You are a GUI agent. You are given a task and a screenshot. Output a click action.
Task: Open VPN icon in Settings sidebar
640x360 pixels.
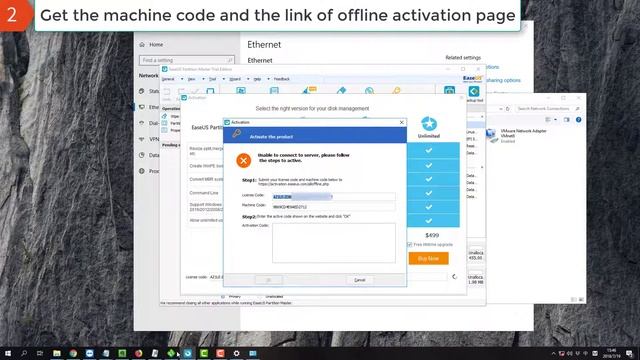142,139
